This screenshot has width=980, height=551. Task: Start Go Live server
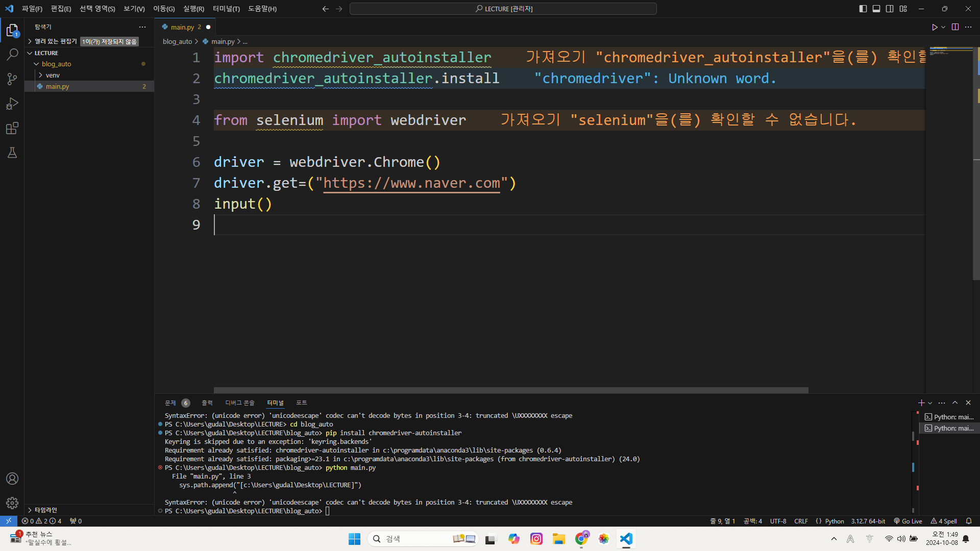pos(908,521)
